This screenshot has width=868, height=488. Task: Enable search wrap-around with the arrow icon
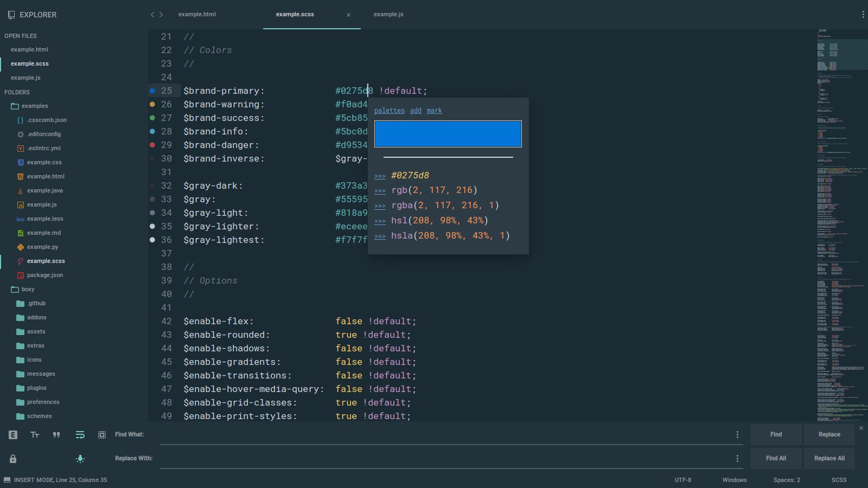[x=80, y=434]
